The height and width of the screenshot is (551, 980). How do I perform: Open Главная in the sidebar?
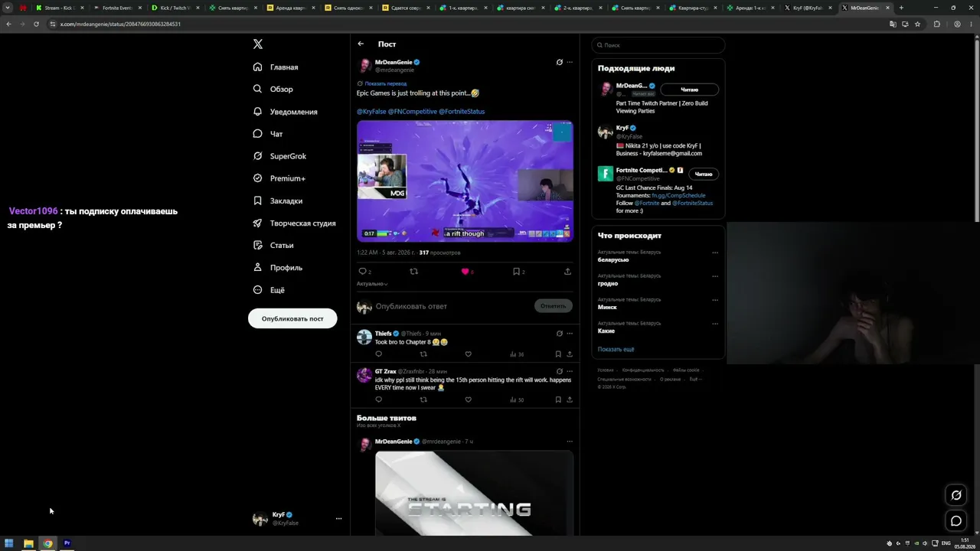pyautogui.click(x=276, y=67)
